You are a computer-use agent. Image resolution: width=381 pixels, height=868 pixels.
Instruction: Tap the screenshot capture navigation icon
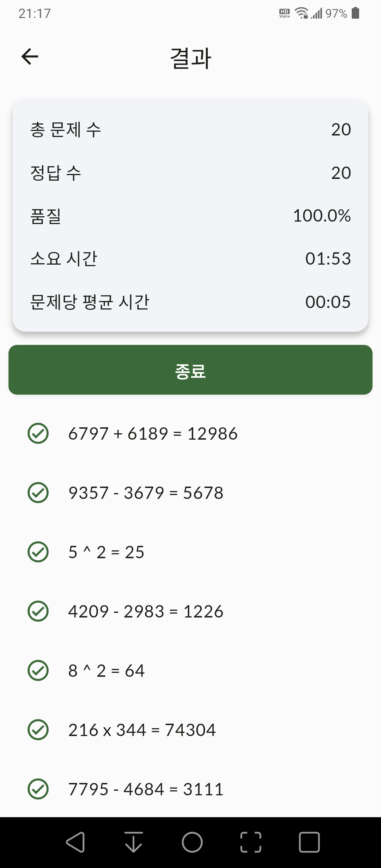tap(251, 842)
